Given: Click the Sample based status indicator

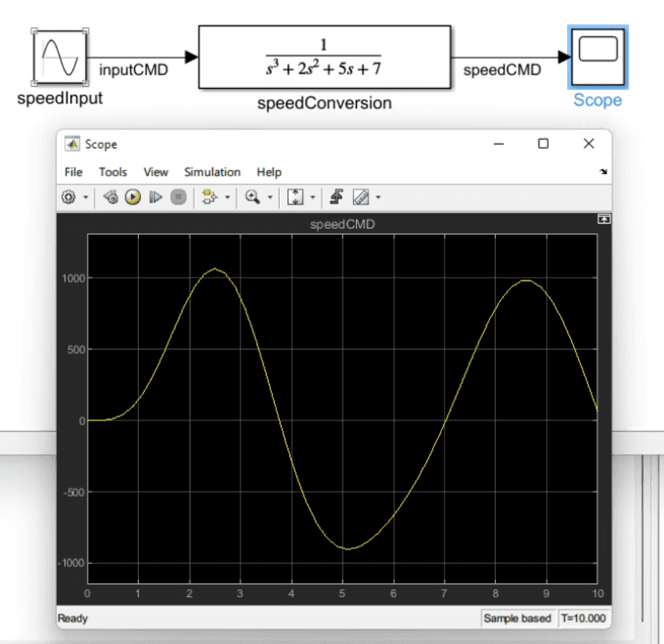Looking at the screenshot, I should pos(517,618).
